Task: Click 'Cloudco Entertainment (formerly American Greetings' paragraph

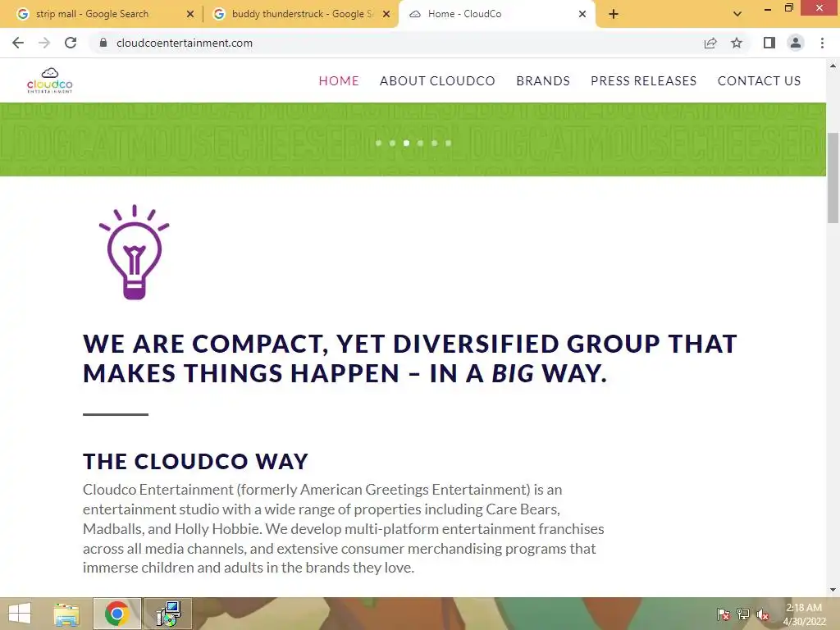Action: (x=344, y=529)
